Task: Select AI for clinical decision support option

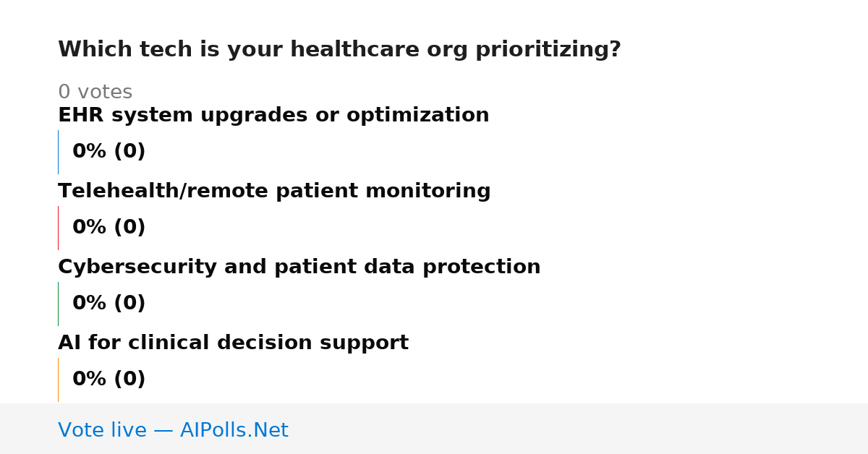Action: (x=233, y=343)
